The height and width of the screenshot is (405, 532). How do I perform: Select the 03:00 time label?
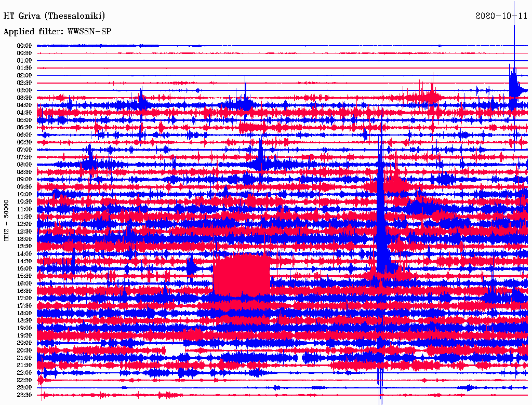pyautogui.click(x=24, y=90)
